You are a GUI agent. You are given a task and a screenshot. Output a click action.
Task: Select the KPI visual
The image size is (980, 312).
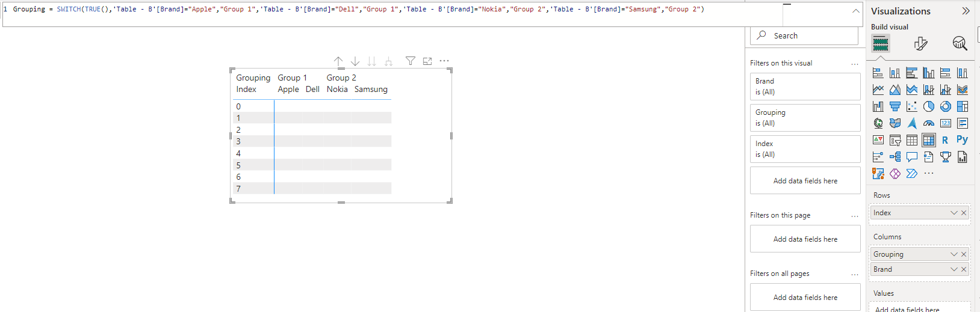pyautogui.click(x=878, y=140)
